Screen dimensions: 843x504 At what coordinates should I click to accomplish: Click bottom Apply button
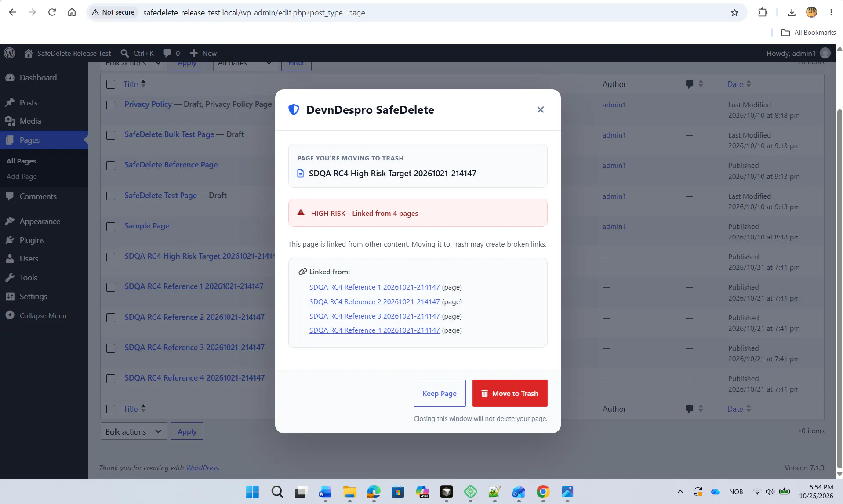pyautogui.click(x=187, y=431)
